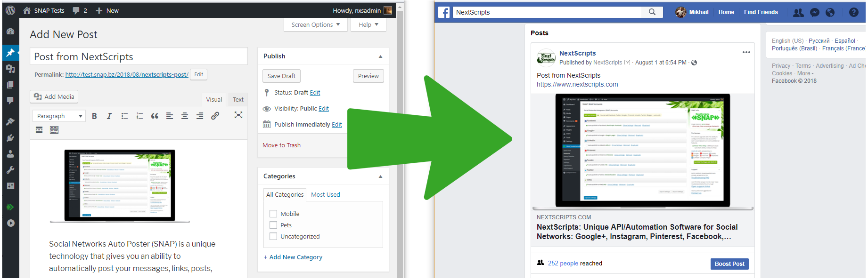Open the WordPress logo menu
Screen dimensions: 868x280
coord(10,10)
